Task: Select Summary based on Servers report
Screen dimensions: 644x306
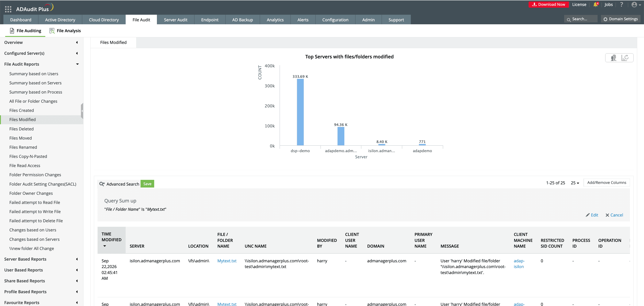Action: (x=35, y=83)
